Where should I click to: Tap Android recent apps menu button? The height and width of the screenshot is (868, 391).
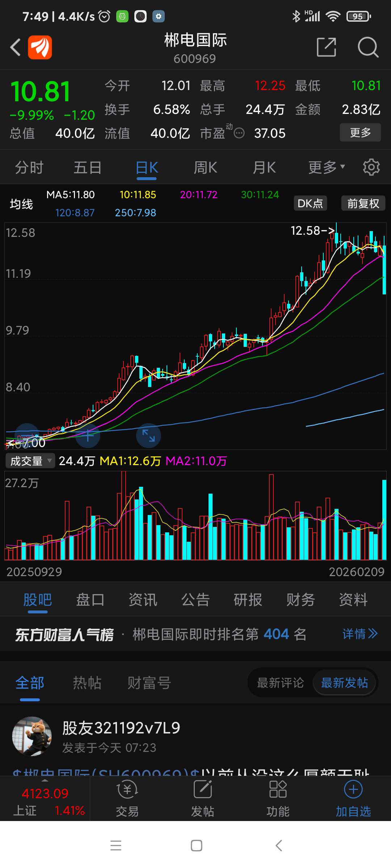116,846
